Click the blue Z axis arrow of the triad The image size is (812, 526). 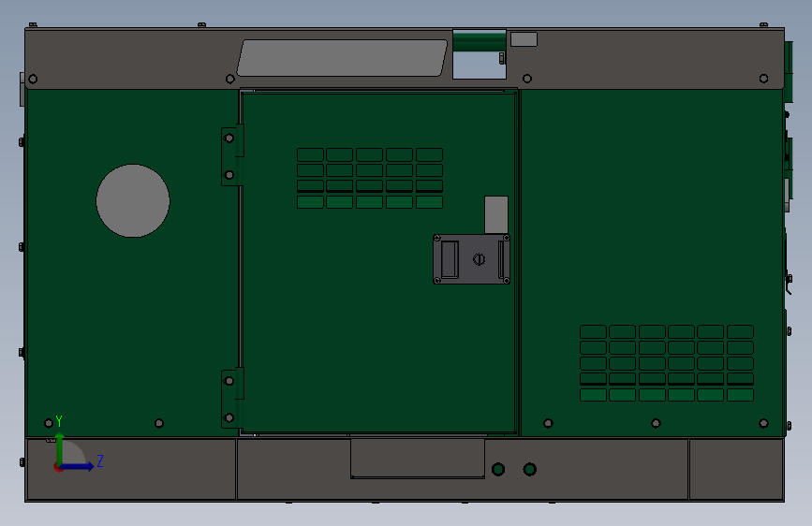(x=78, y=466)
